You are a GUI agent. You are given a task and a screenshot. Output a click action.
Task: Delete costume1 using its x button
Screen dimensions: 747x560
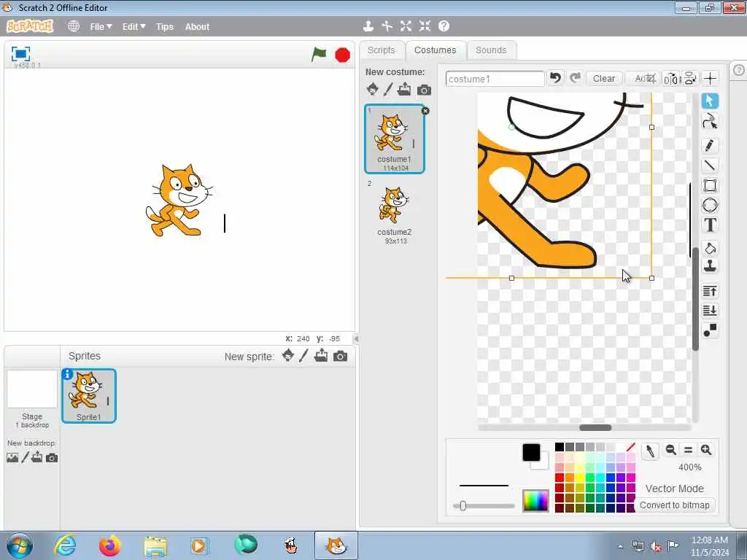[425, 111]
